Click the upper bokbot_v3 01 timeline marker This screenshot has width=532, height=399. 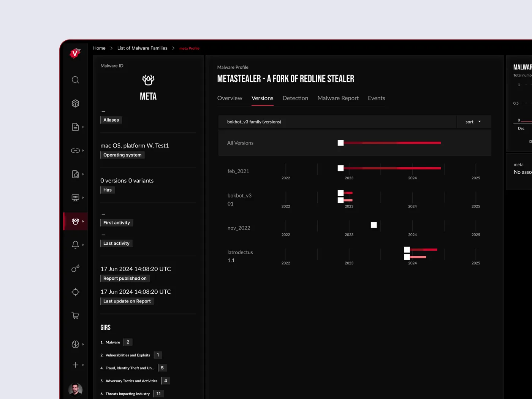click(x=340, y=193)
